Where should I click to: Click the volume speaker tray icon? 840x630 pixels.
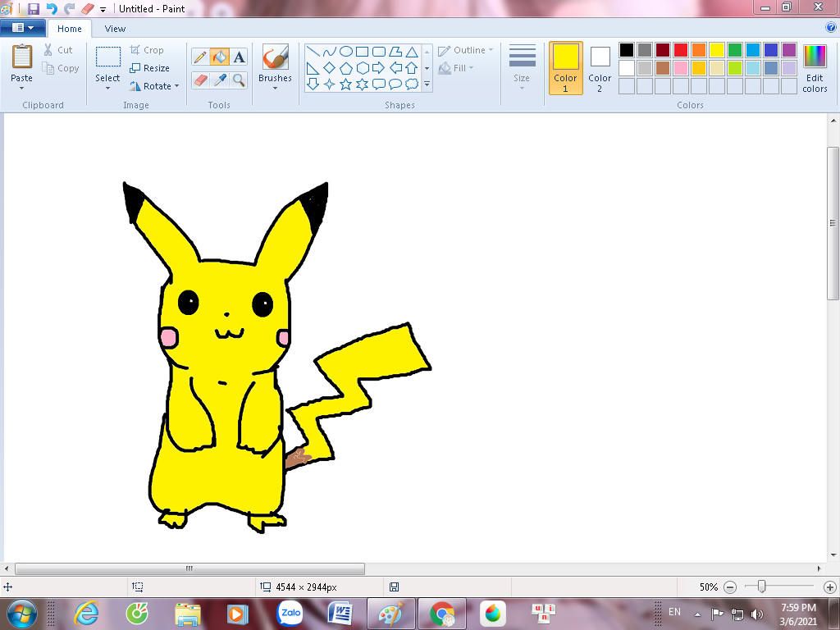756,614
